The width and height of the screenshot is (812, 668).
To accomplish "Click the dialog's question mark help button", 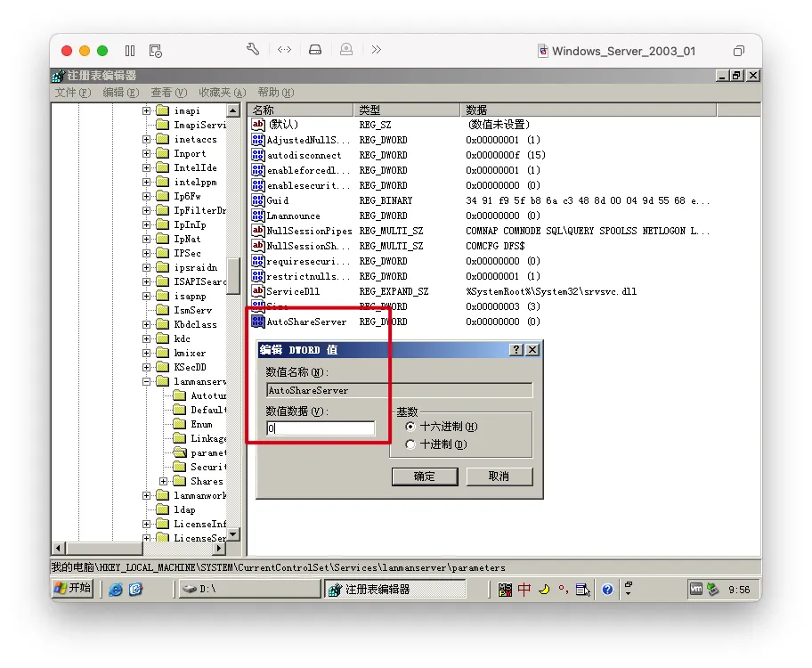I will (x=516, y=350).
